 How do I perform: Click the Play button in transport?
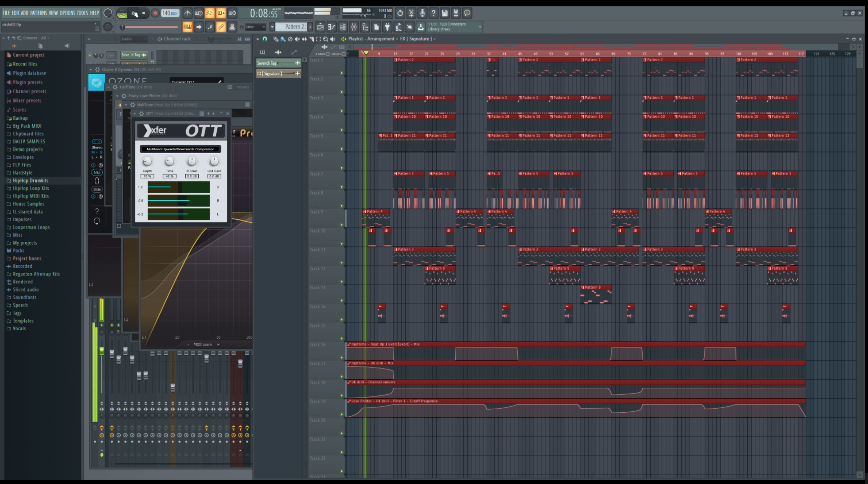pyautogui.click(x=134, y=13)
